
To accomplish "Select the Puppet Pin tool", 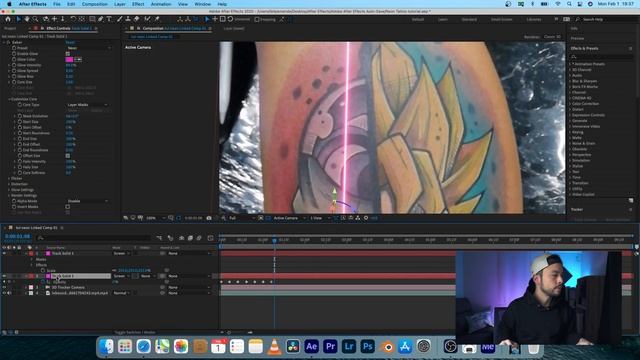I will pos(157,19).
